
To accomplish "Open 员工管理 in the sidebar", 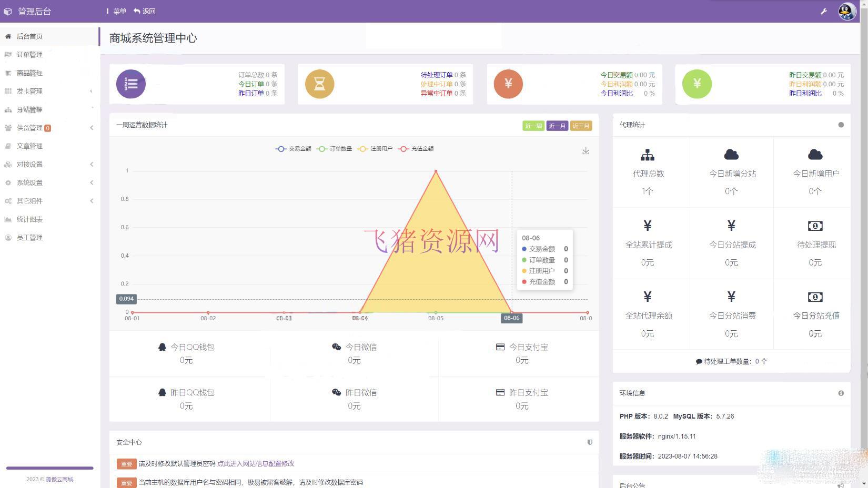I will 29,237.
